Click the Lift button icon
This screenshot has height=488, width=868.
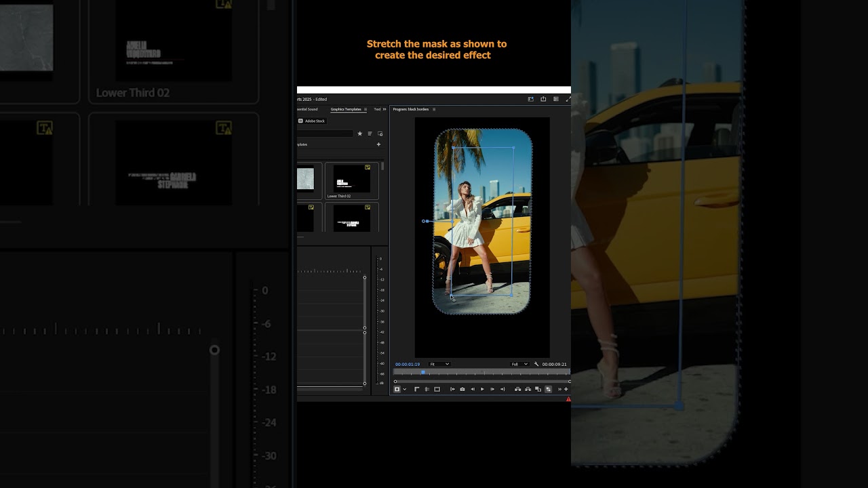(517, 389)
